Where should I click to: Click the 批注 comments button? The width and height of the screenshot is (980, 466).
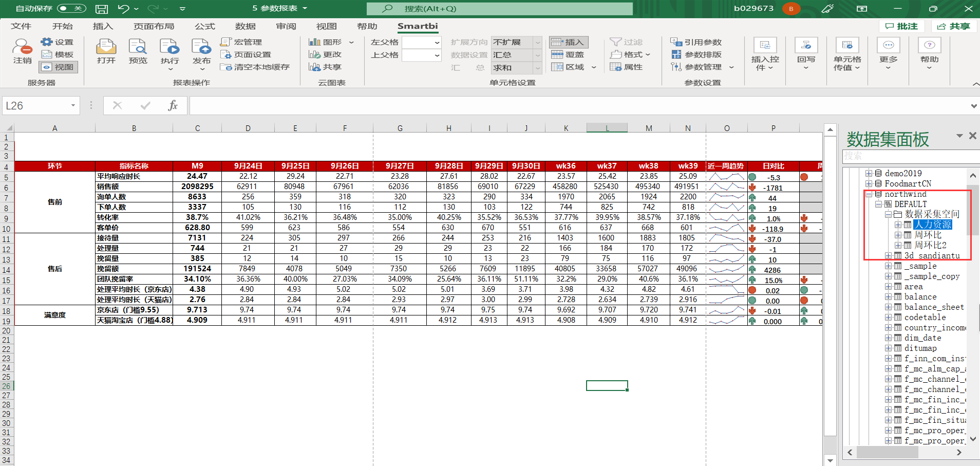[x=902, y=26]
